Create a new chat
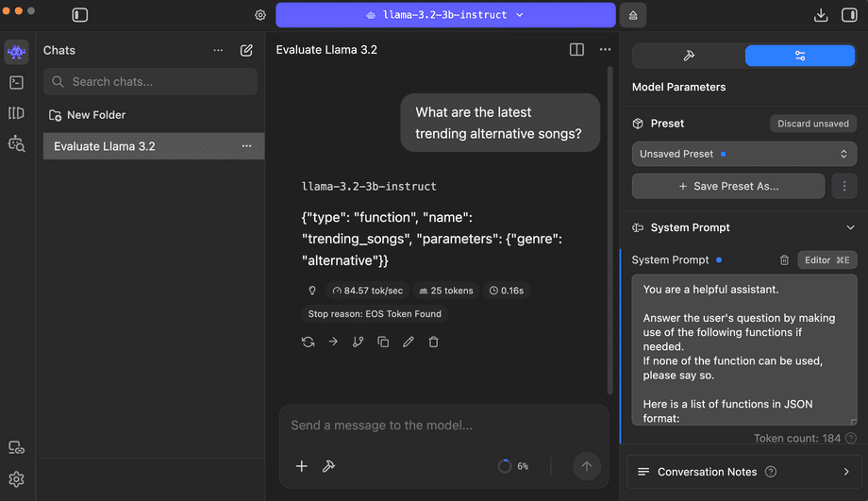 click(246, 50)
